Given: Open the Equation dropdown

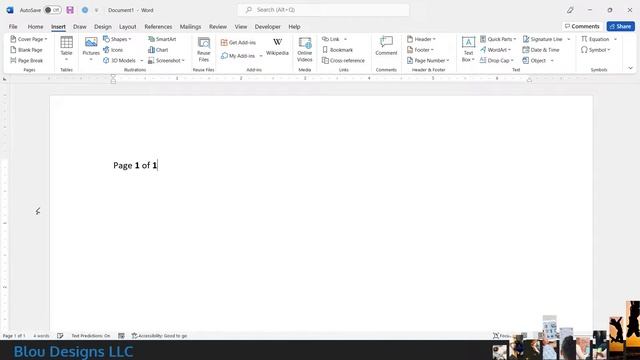Looking at the screenshot, I should [x=616, y=39].
